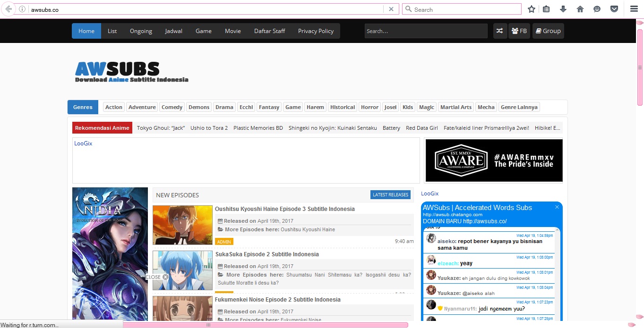Image resolution: width=644 pixels, height=328 pixels.
Task: Open the chat smiley toolbar icon
Action: point(597,9)
